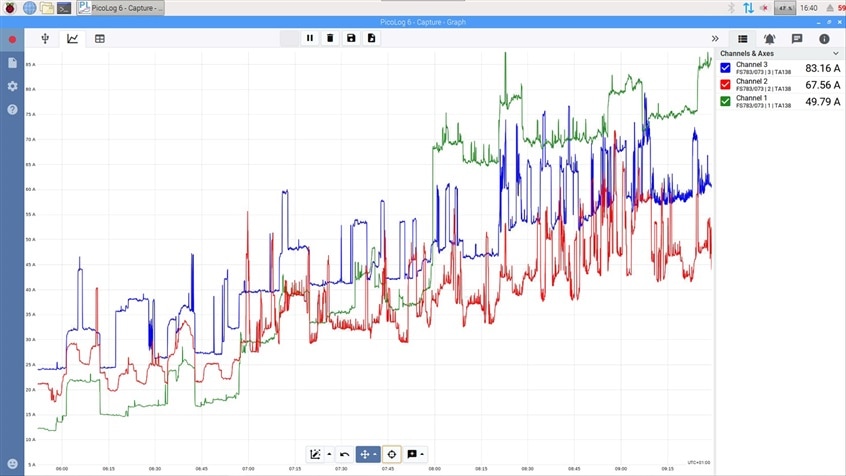Export capture with the file icon
Screen dimensions: 846x476
tap(371, 38)
